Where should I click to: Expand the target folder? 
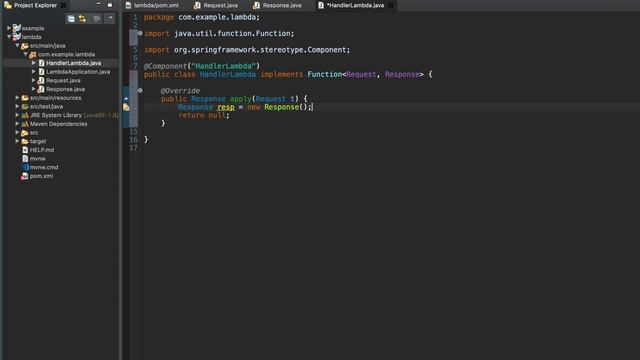coord(17,141)
